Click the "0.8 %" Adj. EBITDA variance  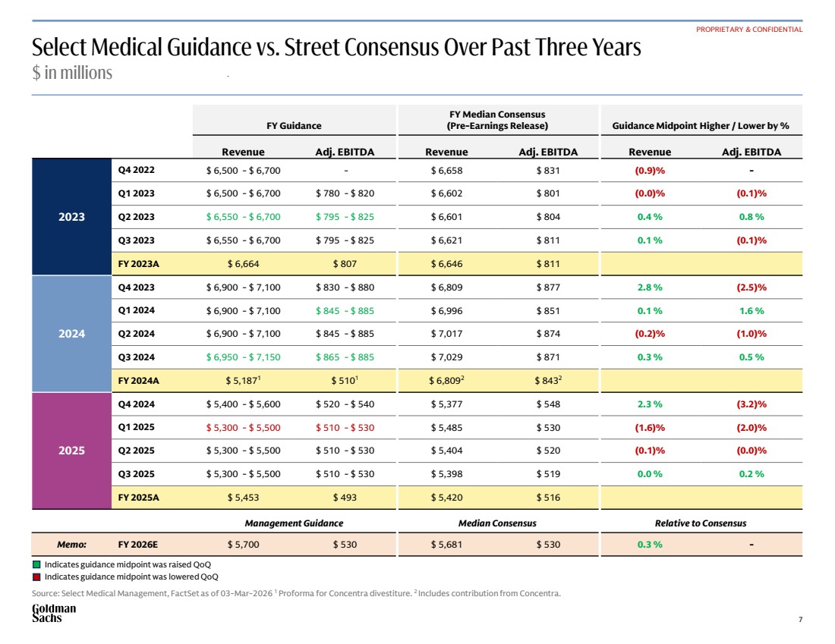[x=751, y=217]
